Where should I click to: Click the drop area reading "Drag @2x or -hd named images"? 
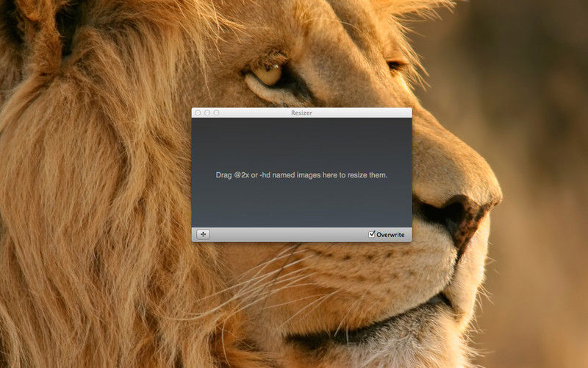pyautogui.click(x=301, y=172)
